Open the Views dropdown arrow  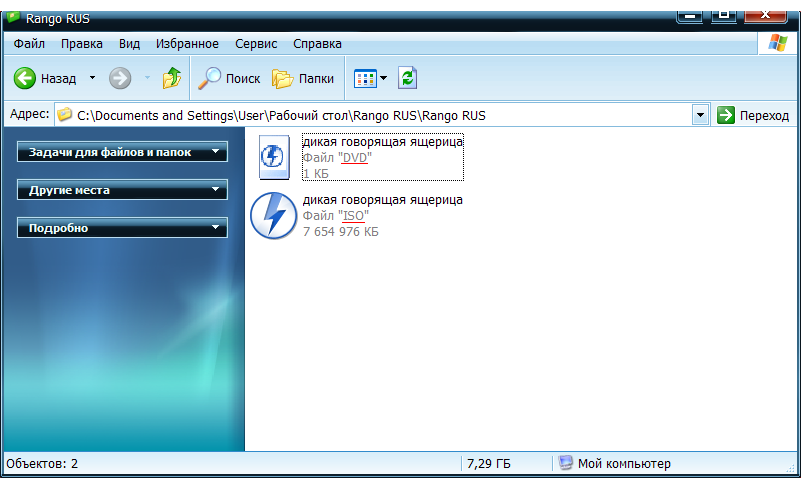384,78
